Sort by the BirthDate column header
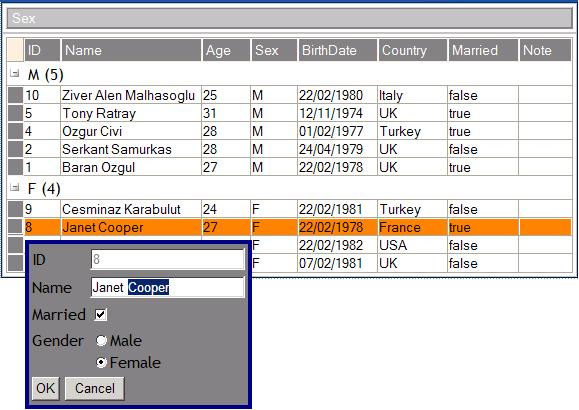Viewport: 579px width, 410px height. click(x=338, y=50)
